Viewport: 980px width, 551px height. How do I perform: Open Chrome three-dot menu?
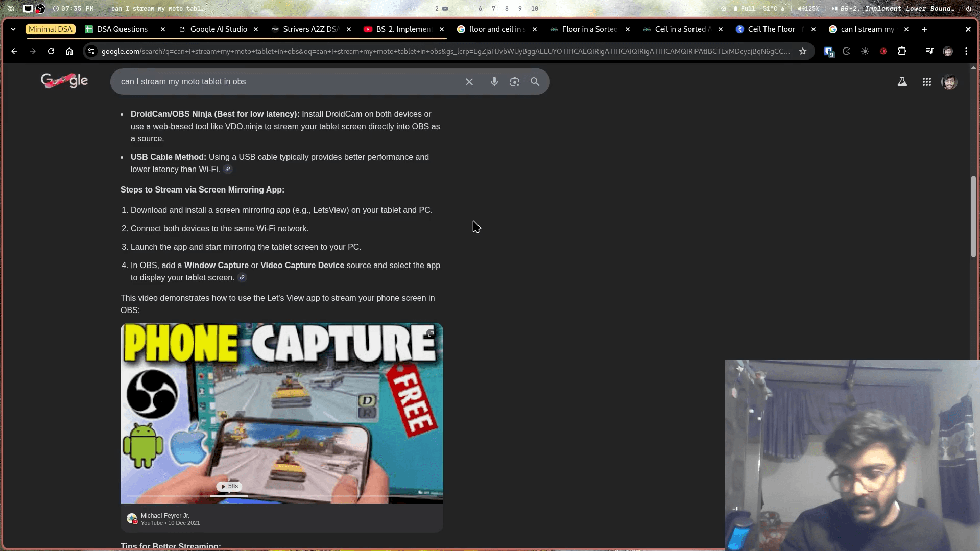pyautogui.click(x=966, y=51)
